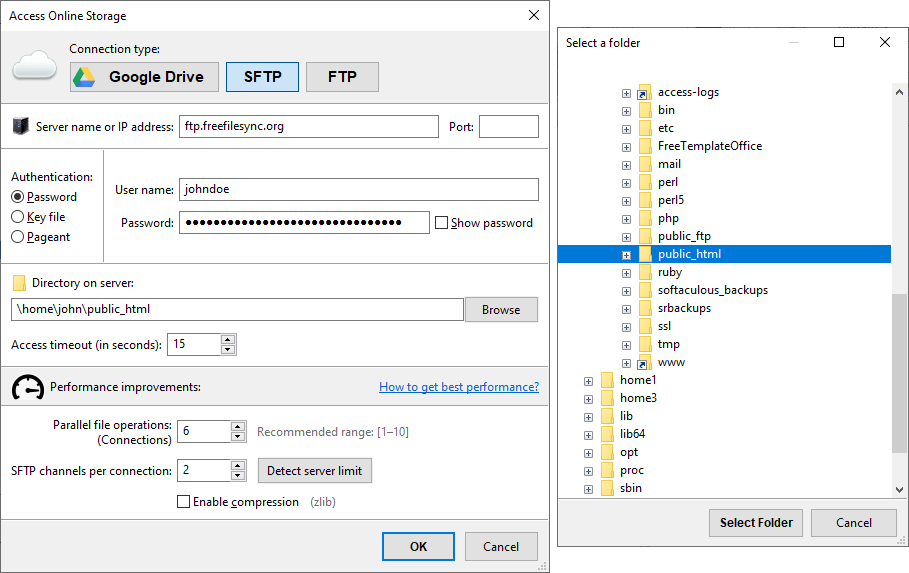909x573 pixels.
Task: Click the Server name or IP address field
Action: tap(309, 127)
